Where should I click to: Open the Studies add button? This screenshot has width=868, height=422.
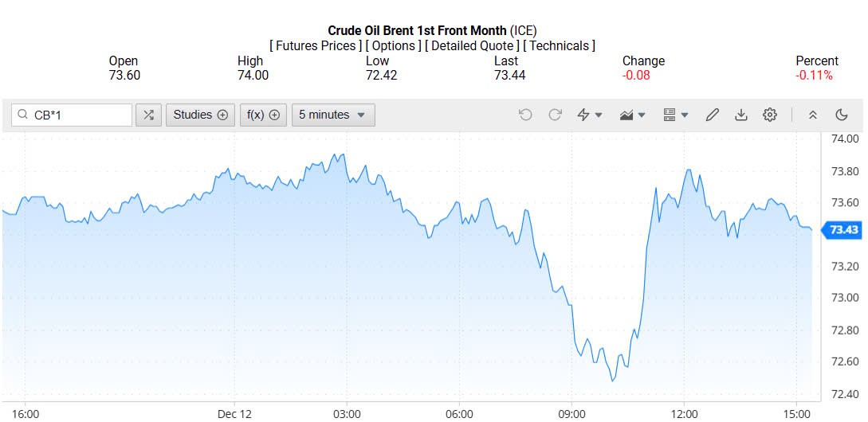pyautogui.click(x=200, y=115)
